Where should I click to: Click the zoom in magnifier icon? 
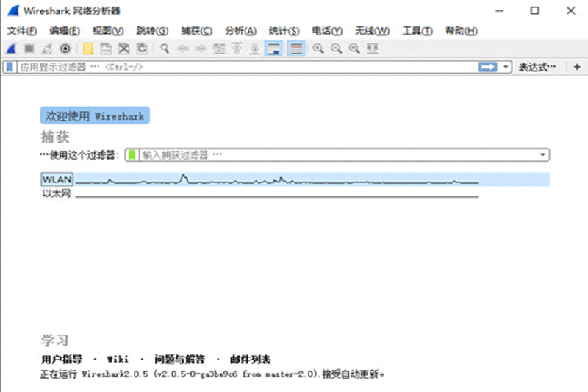click(x=318, y=49)
